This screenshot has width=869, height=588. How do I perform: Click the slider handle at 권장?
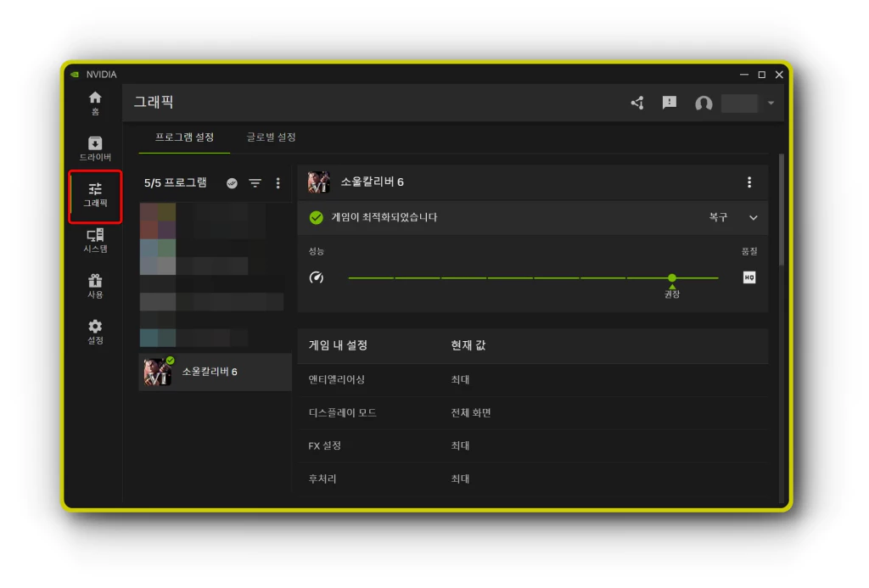672,277
